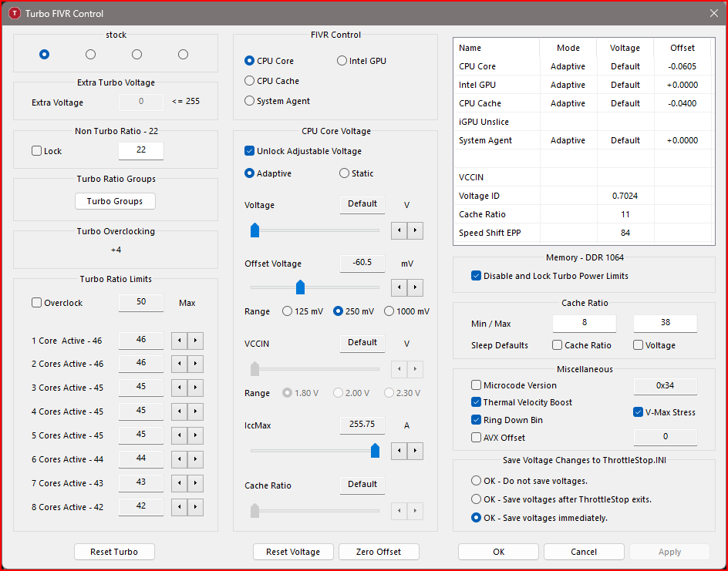Open the Turbo Groups dialog
Viewport: 728px width, 571px height.
pyautogui.click(x=115, y=201)
